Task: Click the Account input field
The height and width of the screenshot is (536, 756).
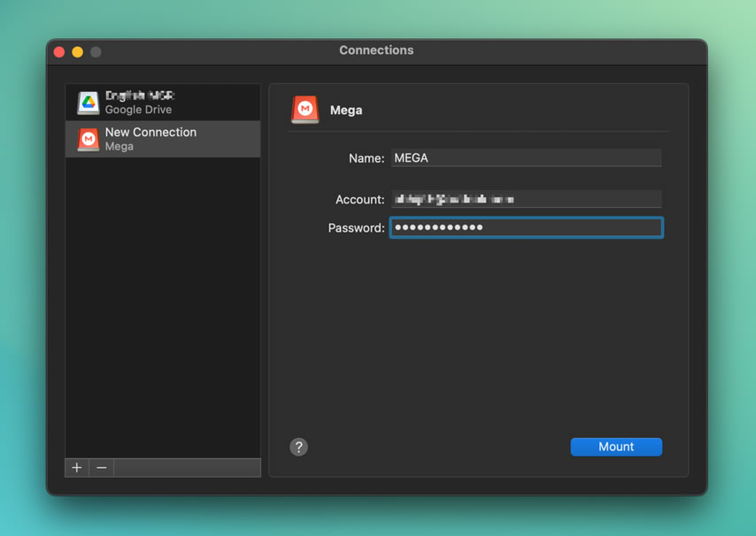Action: tap(526, 199)
